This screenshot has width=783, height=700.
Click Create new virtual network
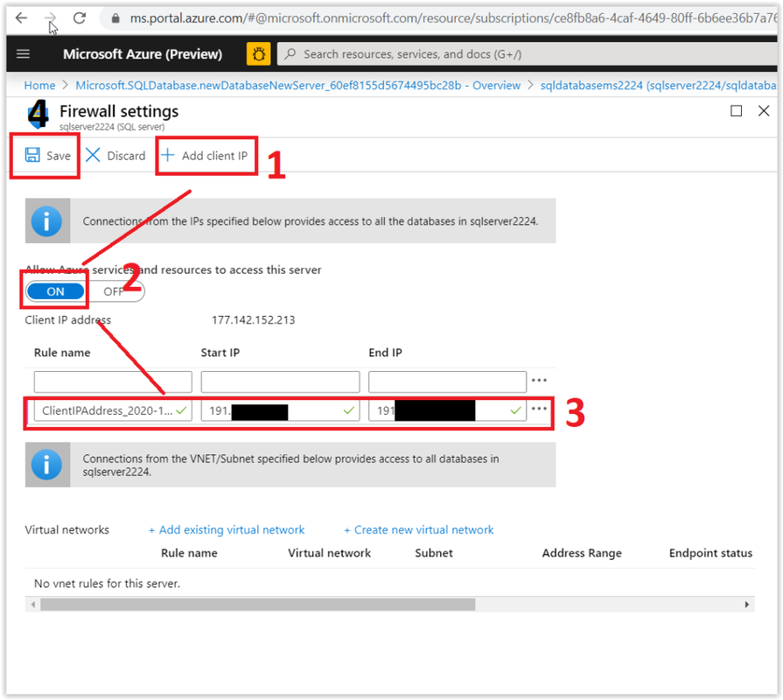(419, 529)
